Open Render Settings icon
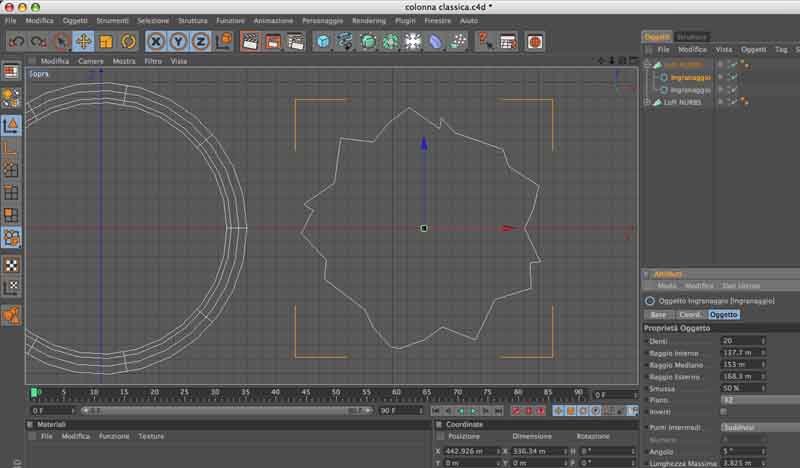800x468 pixels. pos(295,42)
